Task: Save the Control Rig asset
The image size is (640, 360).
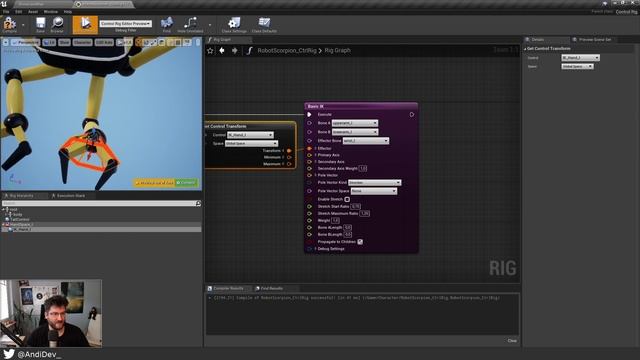Action: click(x=40, y=25)
